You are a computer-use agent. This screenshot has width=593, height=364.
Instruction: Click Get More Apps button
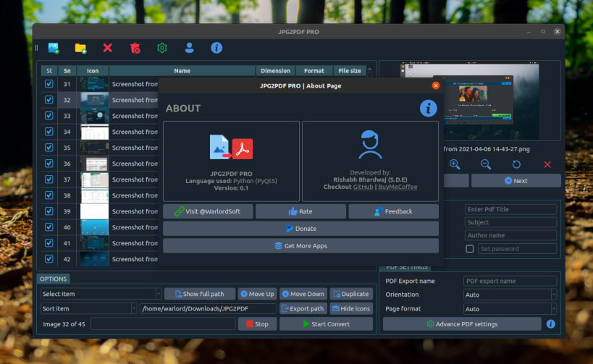[x=300, y=246]
